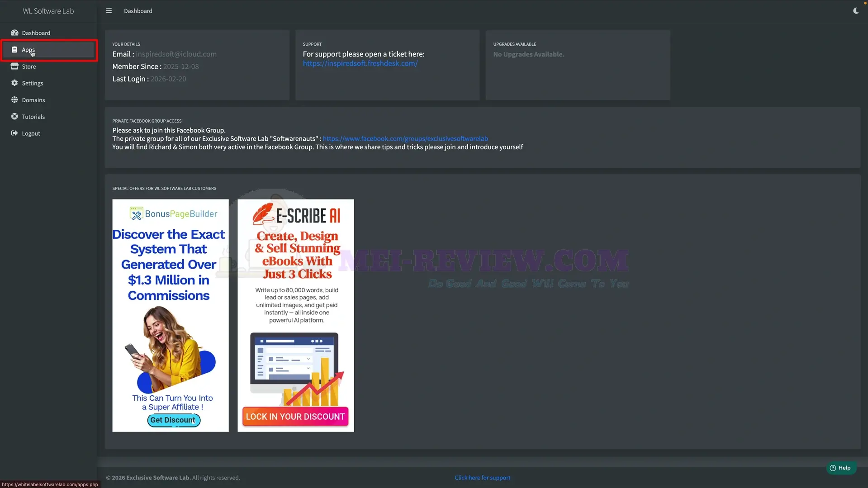The height and width of the screenshot is (488, 868).
Task: Open the Help widget button
Action: (841, 468)
